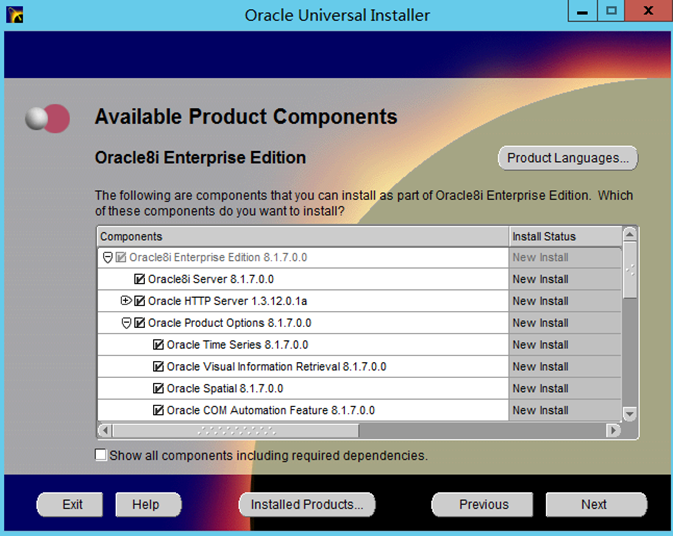
Task: Click the Oracle installer title bar icon
Action: pyautogui.click(x=15, y=15)
